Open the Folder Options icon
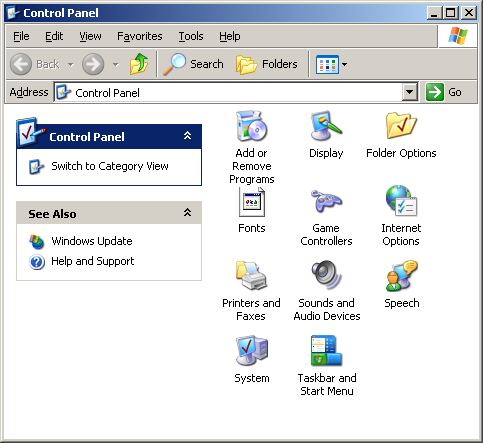 (401, 126)
